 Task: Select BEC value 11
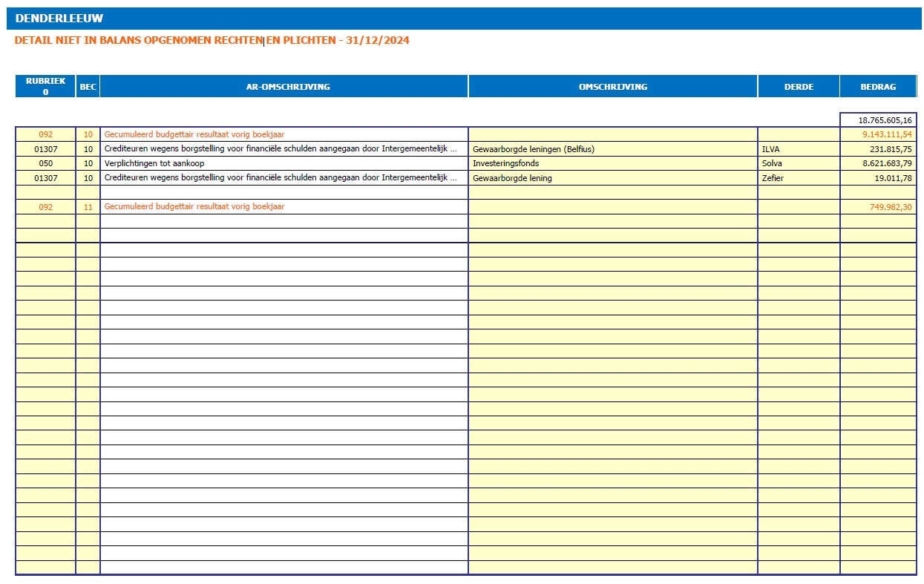pyautogui.click(x=88, y=207)
